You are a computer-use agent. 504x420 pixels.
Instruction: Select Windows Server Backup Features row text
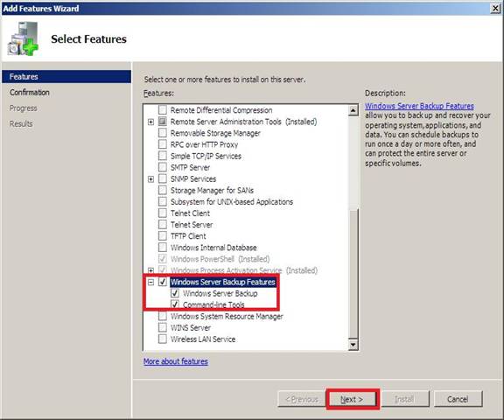tap(223, 282)
